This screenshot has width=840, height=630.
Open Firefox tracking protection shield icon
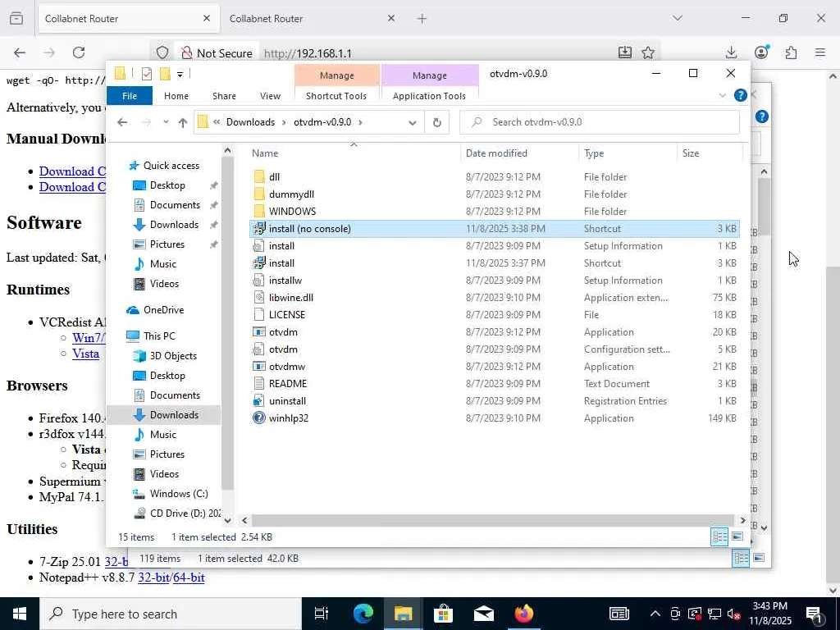click(x=162, y=52)
